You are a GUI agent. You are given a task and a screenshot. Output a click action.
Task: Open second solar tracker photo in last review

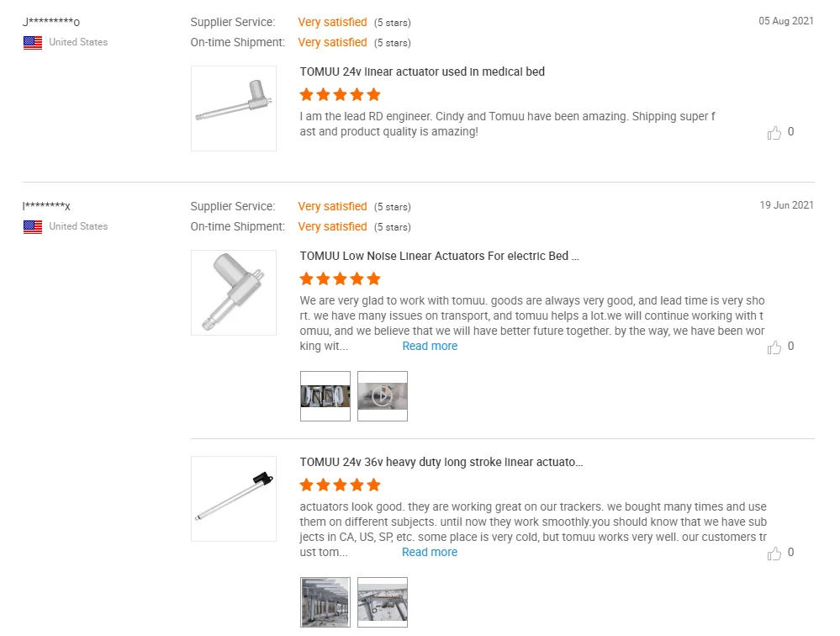click(383, 602)
